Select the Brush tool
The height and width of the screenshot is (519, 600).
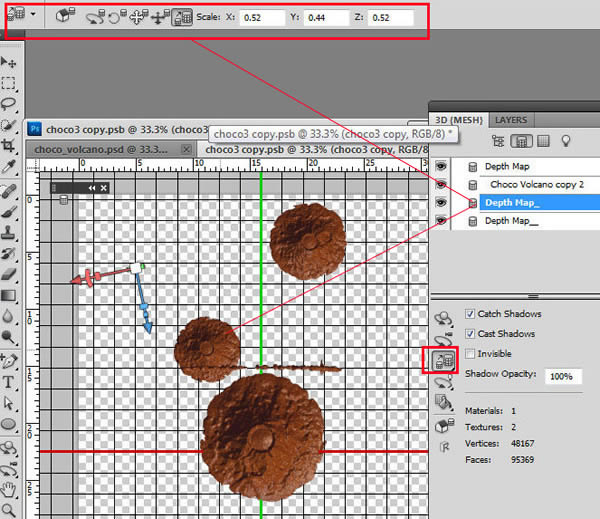(9, 212)
